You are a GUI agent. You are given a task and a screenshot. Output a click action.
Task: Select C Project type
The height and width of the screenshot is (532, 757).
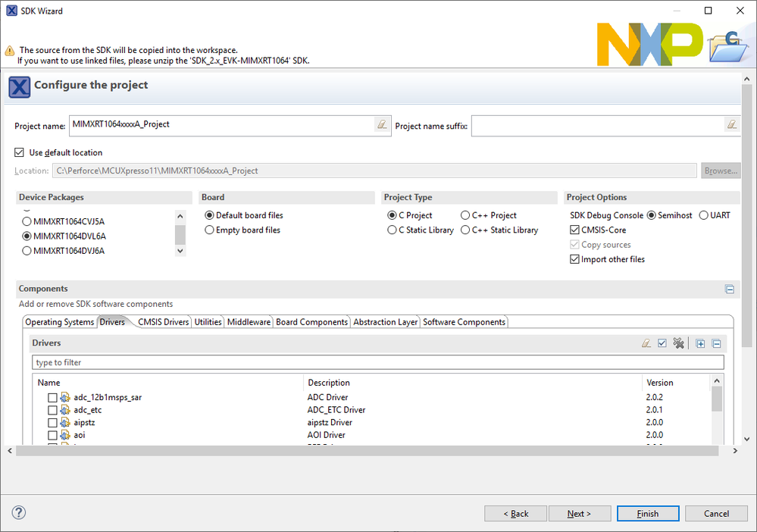pos(392,215)
